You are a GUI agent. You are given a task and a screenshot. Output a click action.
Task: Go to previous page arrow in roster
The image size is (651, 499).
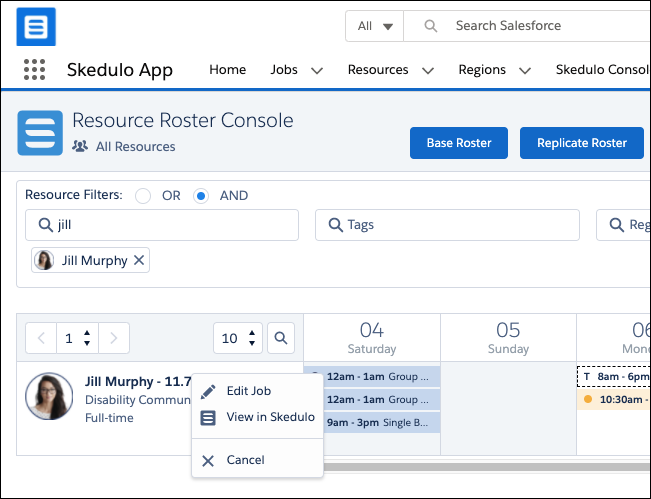(x=41, y=338)
